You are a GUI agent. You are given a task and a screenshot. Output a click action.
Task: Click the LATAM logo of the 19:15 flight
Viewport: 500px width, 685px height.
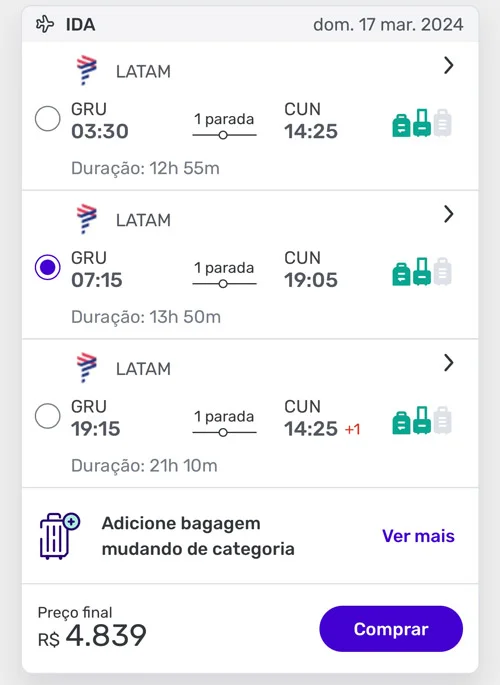(86, 368)
